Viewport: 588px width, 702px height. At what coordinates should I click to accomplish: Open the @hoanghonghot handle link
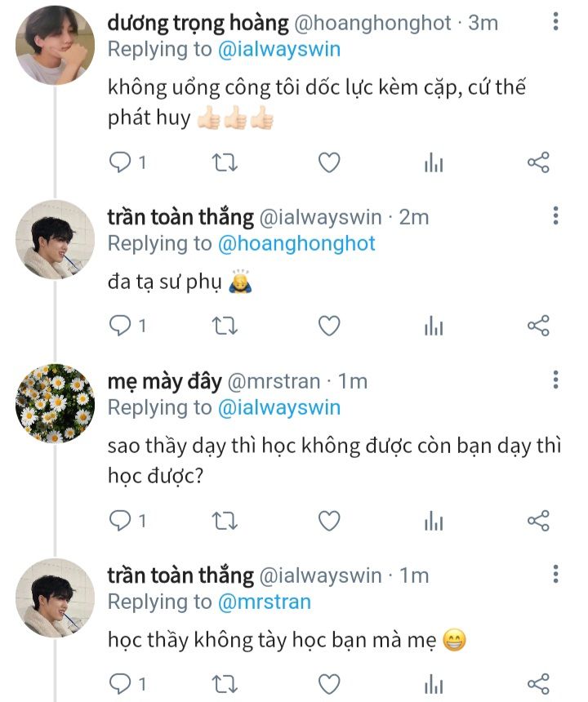coord(296,243)
